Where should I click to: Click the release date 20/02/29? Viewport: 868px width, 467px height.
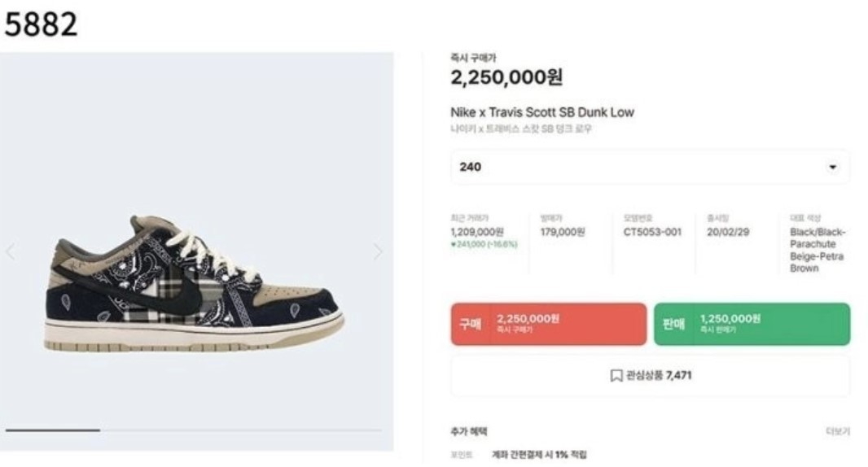tap(728, 232)
